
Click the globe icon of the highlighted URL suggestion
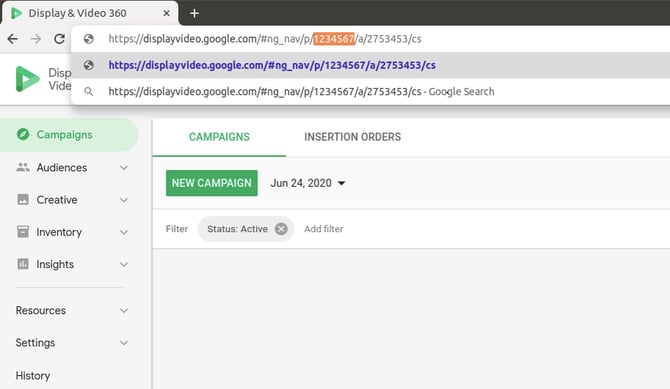coord(88,65)
